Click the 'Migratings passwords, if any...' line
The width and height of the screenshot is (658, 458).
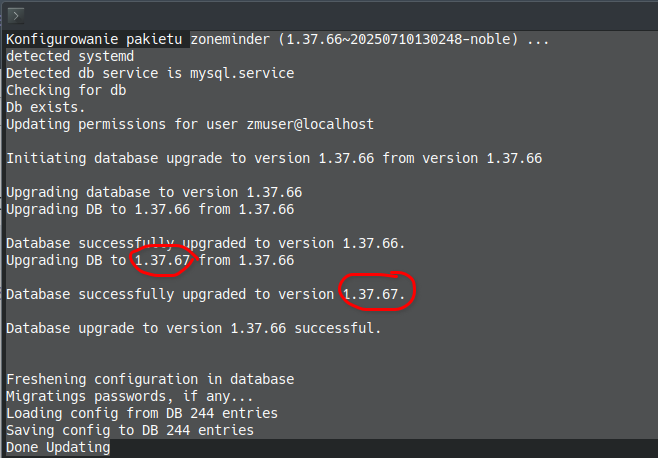tap(130, 396)
